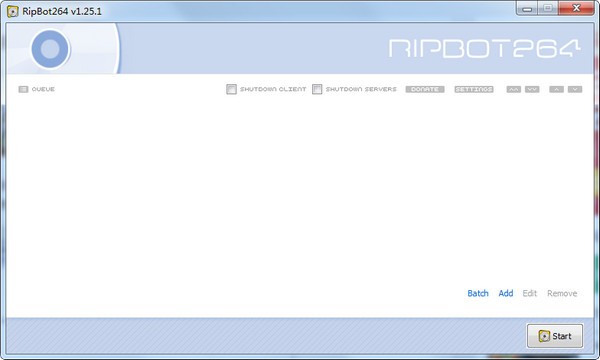Move job up one with single-up arrow

(x=556, y=89)
